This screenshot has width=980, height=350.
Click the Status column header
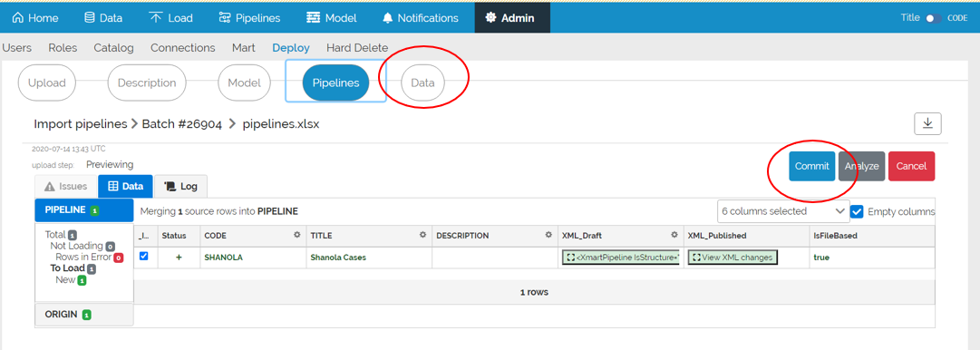[174, 236]
